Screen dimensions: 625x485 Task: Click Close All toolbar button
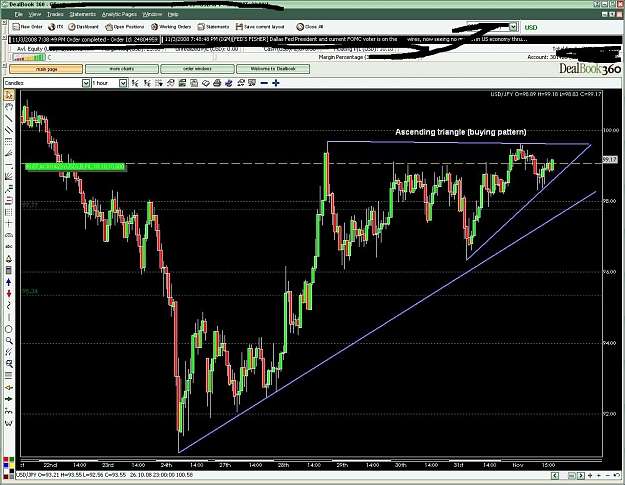pos(310,27)
